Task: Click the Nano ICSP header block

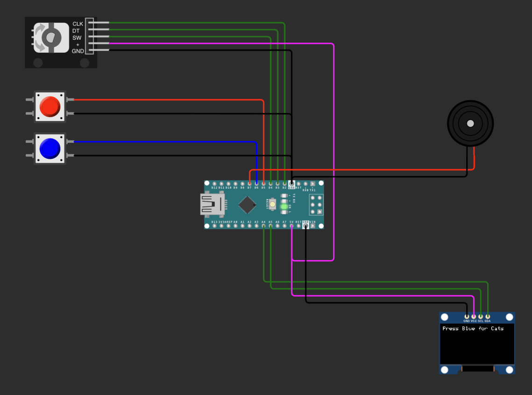Action: [316, 205]
